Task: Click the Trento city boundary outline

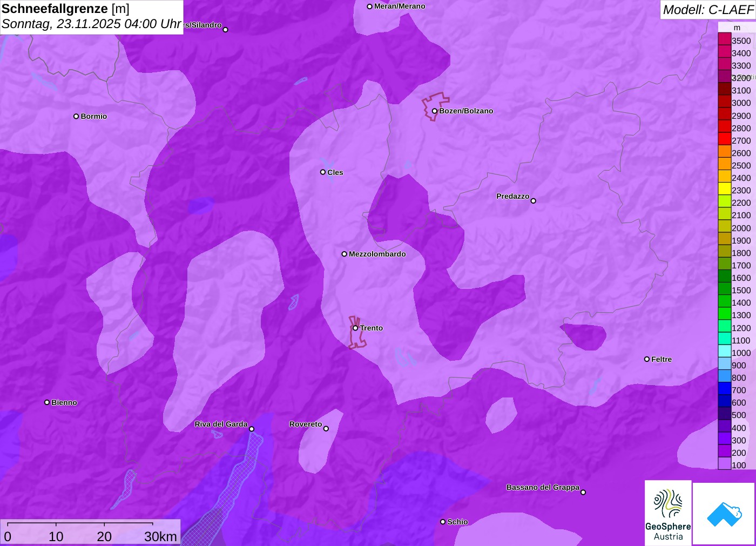Action: [356, 332]
